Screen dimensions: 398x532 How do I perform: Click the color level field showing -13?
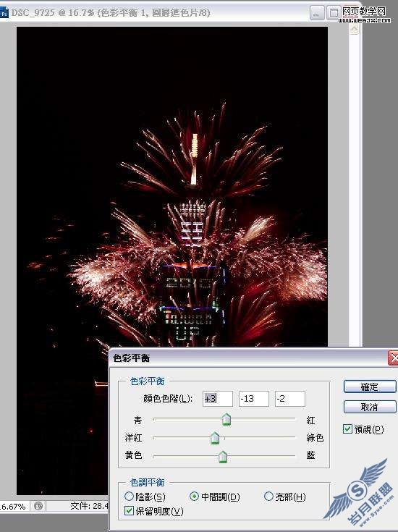254,398
